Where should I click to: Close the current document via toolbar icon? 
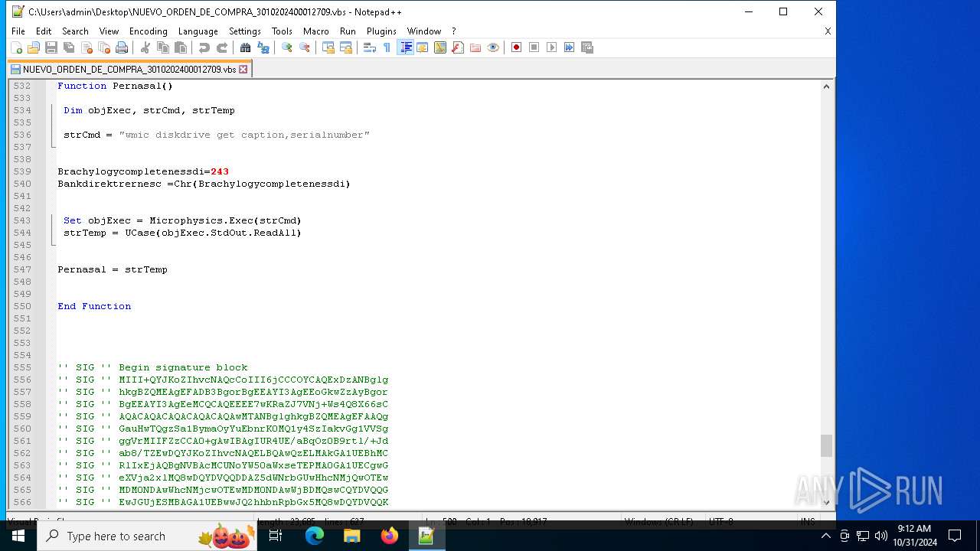pyautogui.click(x=87, y=47)
